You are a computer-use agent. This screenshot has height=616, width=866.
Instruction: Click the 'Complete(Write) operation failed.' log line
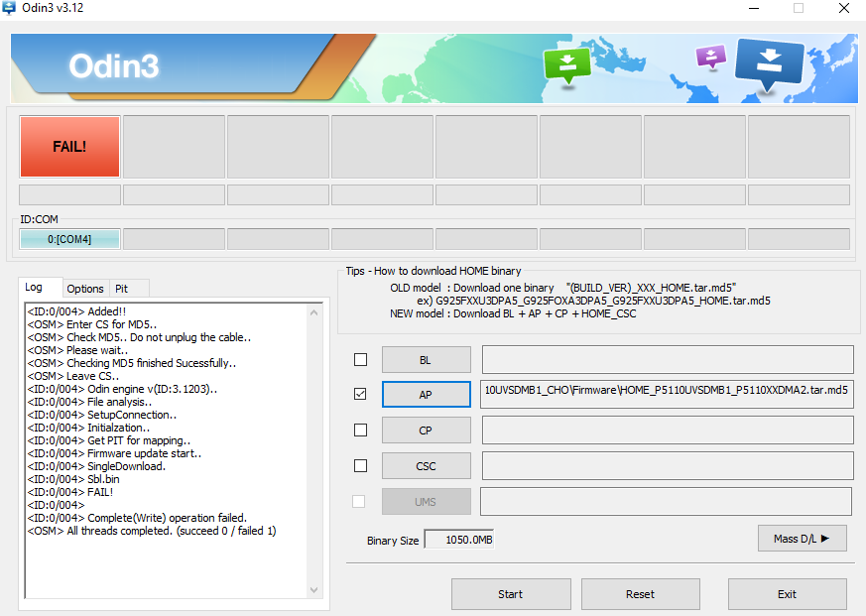[137, 518]
